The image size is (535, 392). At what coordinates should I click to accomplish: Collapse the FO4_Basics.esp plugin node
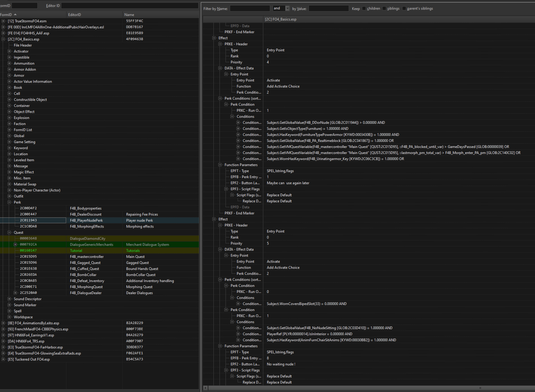pos(3,39)
